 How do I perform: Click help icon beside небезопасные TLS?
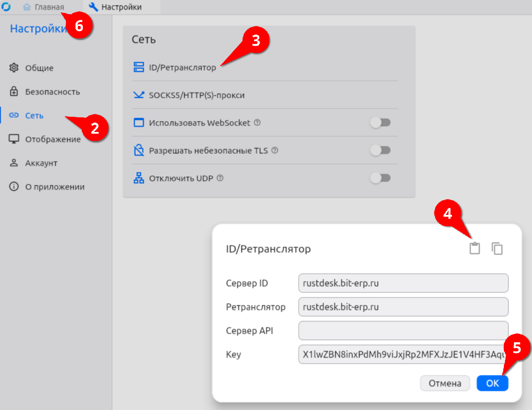pos(275,151)
